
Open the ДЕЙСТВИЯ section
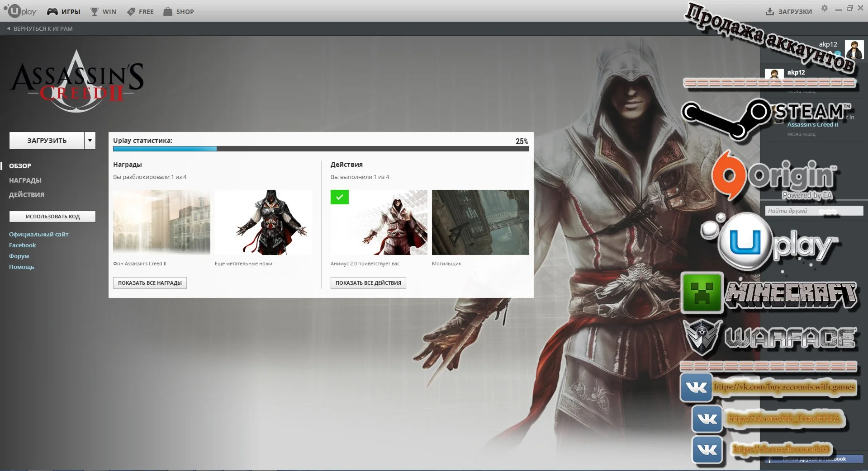tap(26, 194)
